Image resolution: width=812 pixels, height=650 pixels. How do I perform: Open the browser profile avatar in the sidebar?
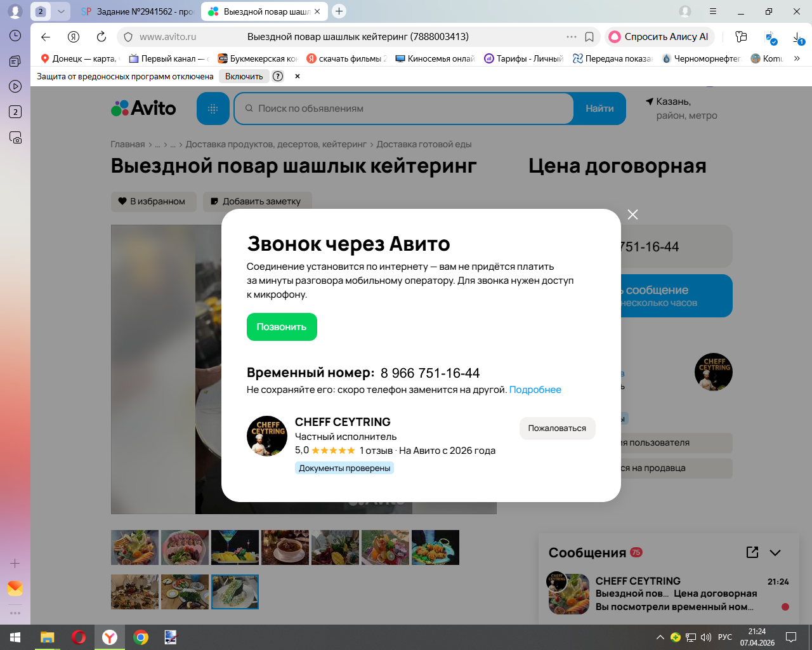[x=15, y=11]
